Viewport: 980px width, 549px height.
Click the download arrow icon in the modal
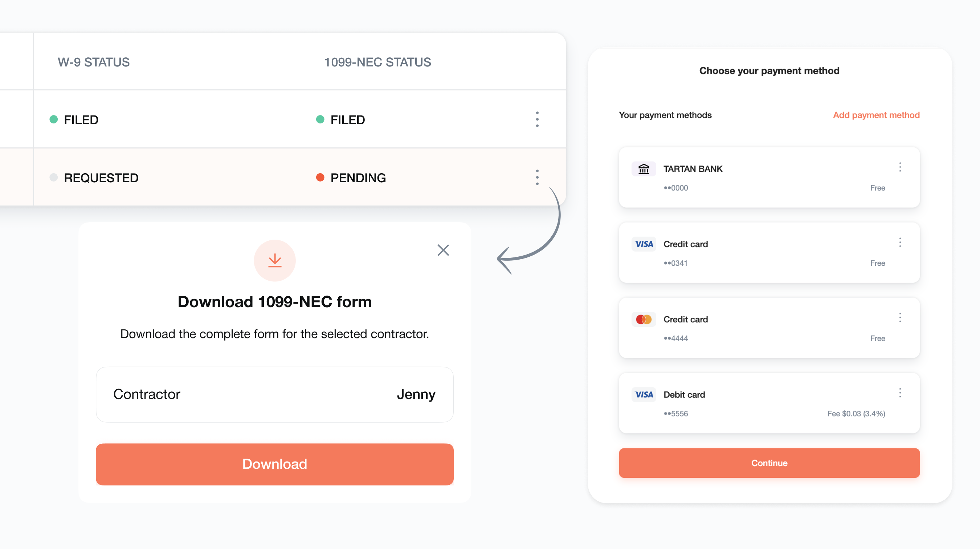pyautogui.click(x=275, y=260)
